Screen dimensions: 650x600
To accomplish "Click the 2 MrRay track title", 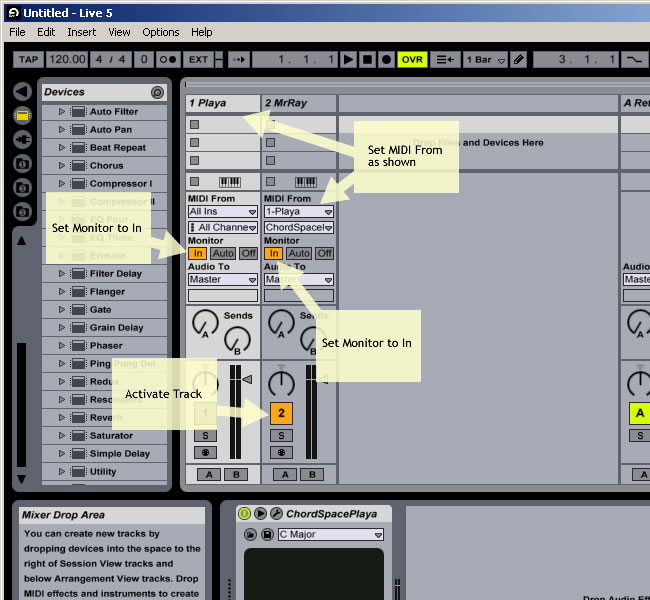I will [298, 103].
